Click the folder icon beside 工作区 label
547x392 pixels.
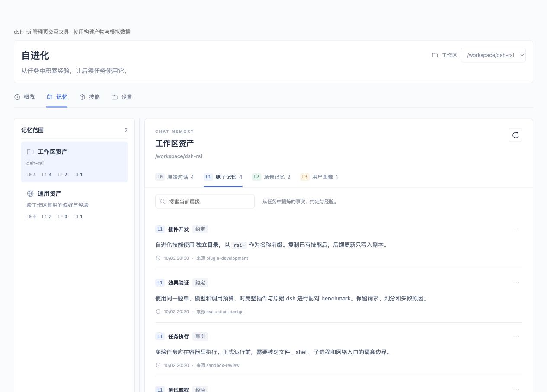(435, 55)
